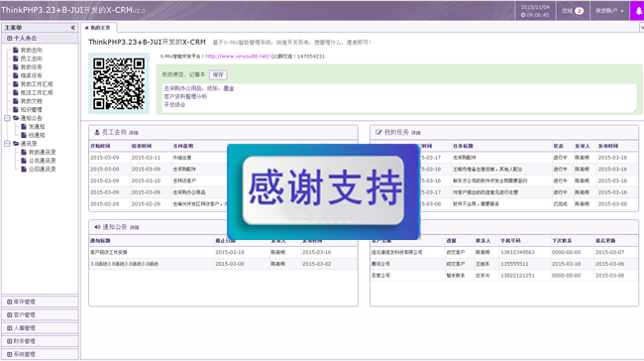
Task: Click the 2015/11/04 date in header
Action: tap(535, 7)
